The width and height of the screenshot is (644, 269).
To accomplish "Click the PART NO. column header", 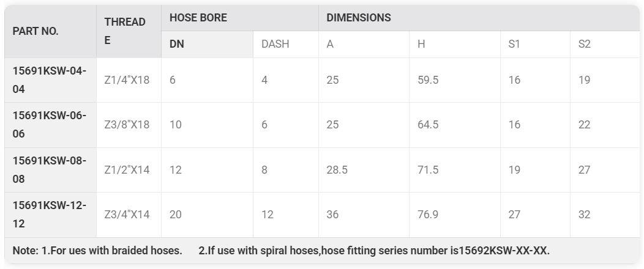I will [36, 31].
